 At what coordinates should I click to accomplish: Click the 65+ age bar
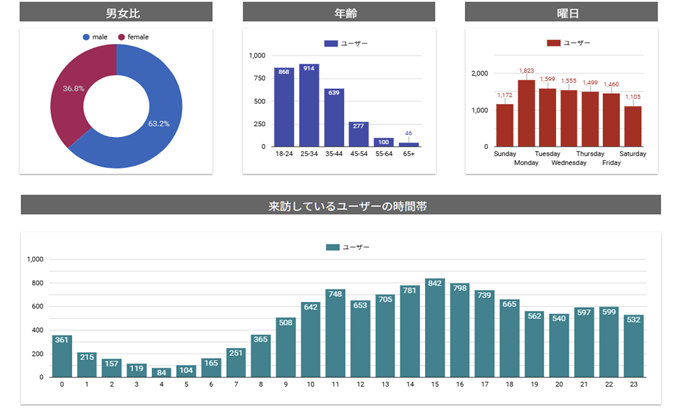(x=408, y=144)
